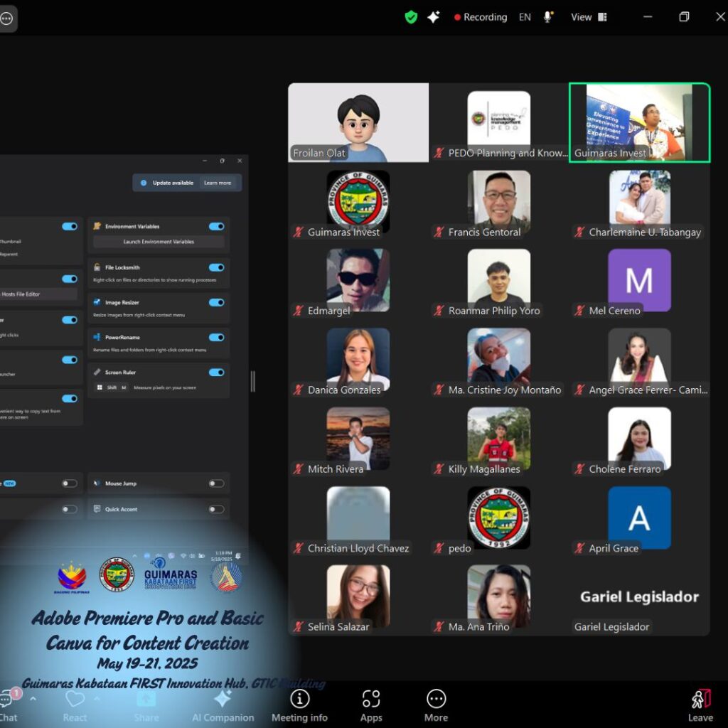
Task: Click the Recording indicator
Action: click(481, 17)
